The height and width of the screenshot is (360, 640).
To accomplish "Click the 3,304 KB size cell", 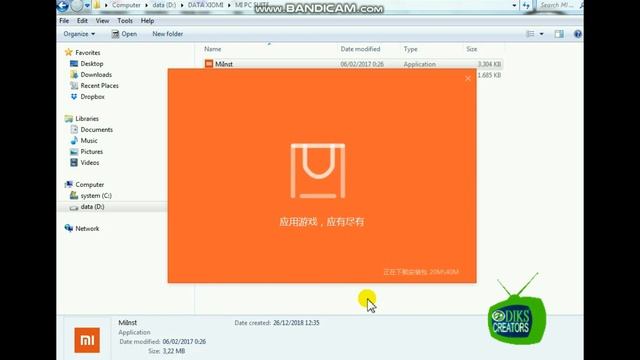I will point(489,64).
